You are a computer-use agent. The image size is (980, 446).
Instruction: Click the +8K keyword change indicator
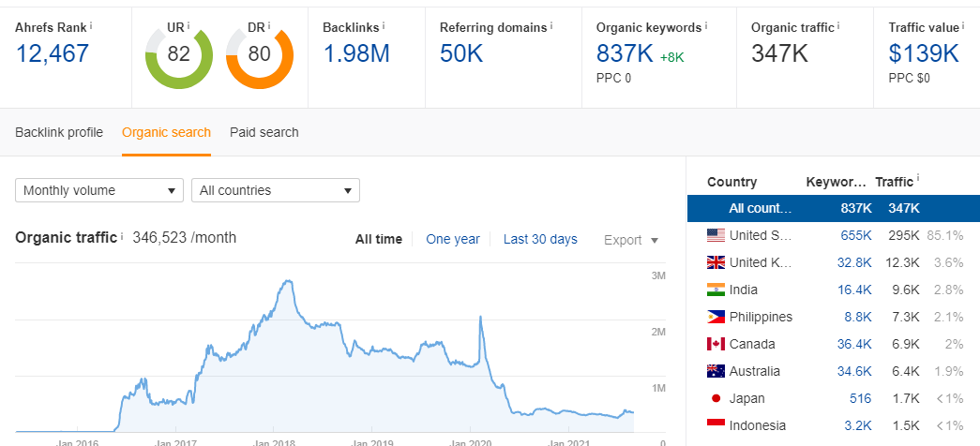(x=671, y=57)
